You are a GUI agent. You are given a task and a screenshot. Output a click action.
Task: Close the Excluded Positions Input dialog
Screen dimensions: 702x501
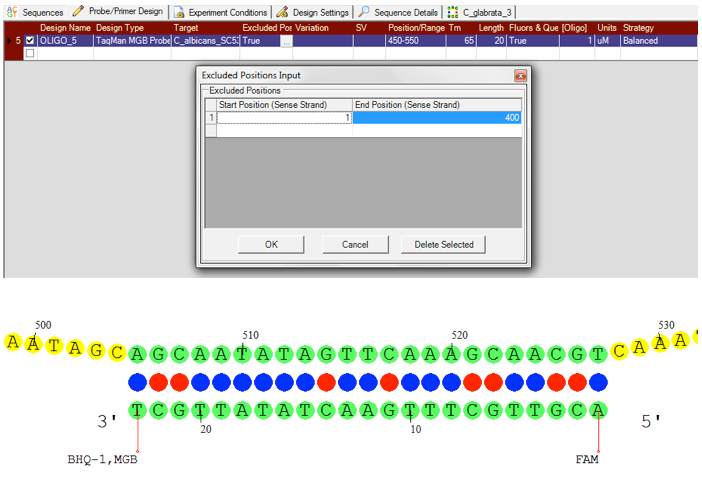point(520,76)
